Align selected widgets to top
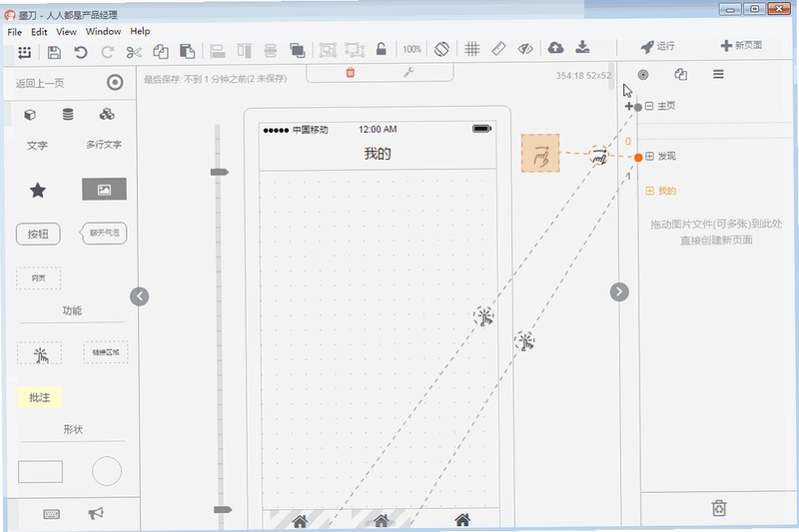Screen dimensions: 799x532 (244, 50)
